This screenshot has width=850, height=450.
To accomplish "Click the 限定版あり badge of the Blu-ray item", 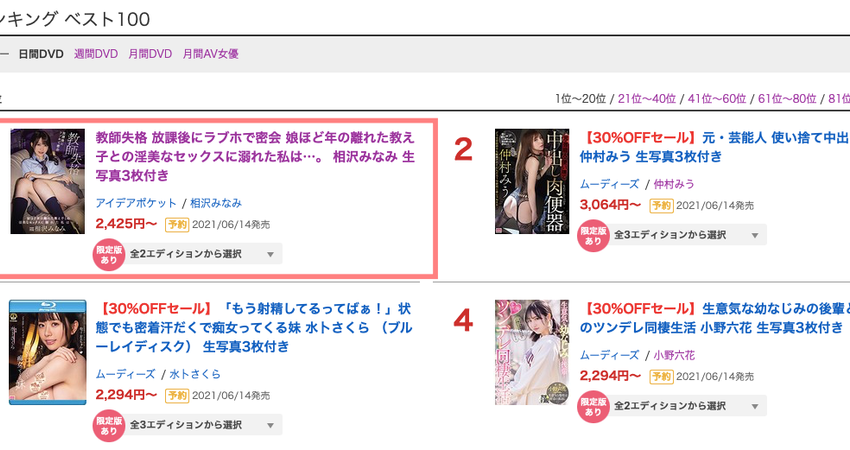I will (x=109, y=426).
